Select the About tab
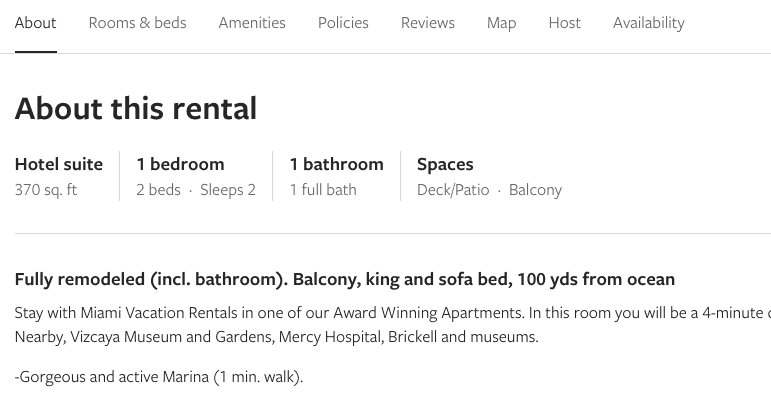The width and height of the screenshot is (771, 396). [35, 23]
